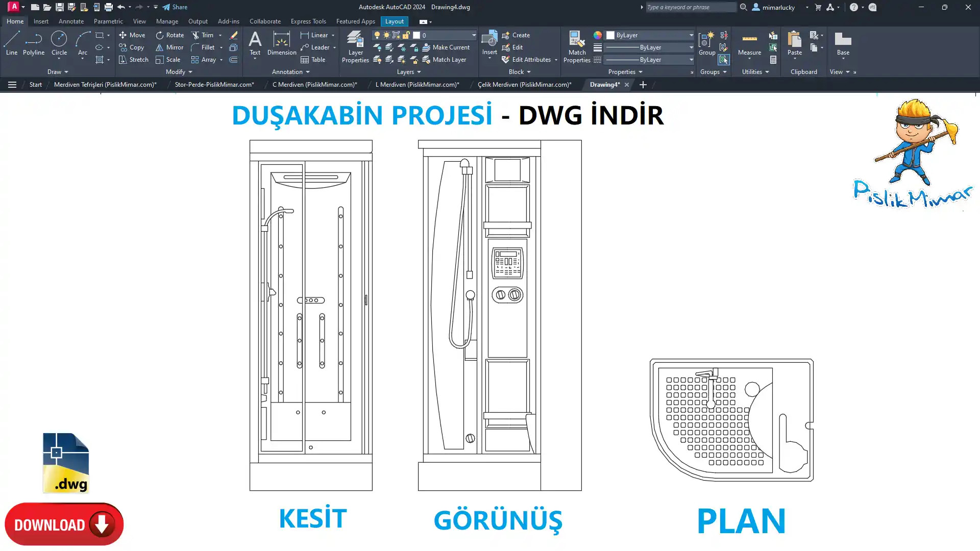Image resolution: width=980 pixels, height=551 pixels.
Task: Insert a Table annotation
Action: coord(313,60)
